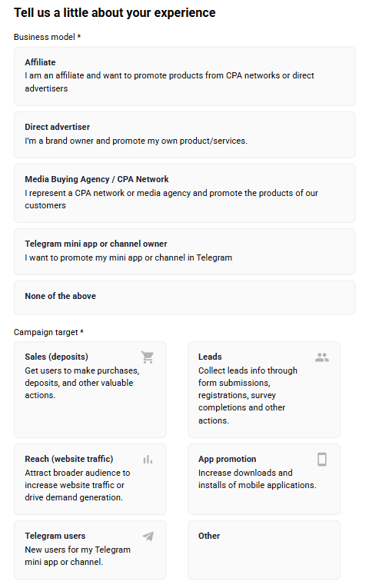Pick Telegram mini app or channel owner
This screenshot has height=588, width=369.
pyautogui.click(x=184, y=251)
